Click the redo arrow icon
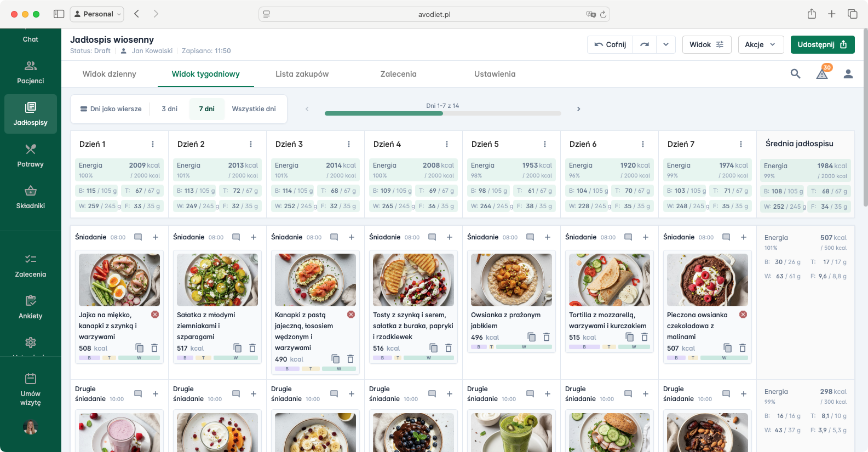The image size is (868, 452). tap(645, 45)
